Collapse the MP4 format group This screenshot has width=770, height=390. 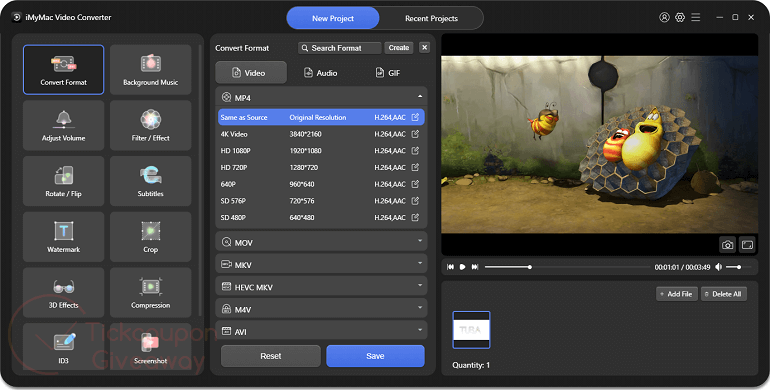coord(420,97)
